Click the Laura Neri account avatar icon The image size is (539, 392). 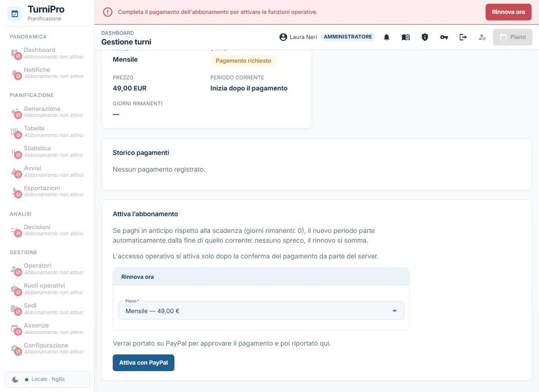click(283, 37)
